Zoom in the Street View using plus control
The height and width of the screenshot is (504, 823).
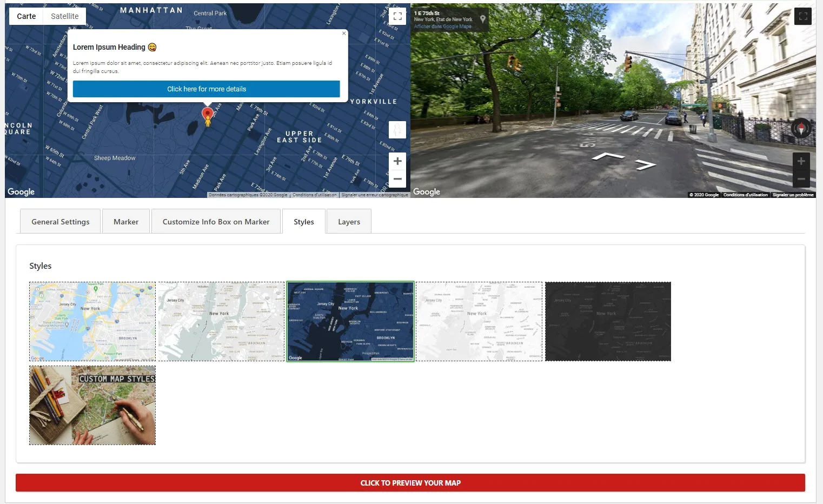pos(801,160)
